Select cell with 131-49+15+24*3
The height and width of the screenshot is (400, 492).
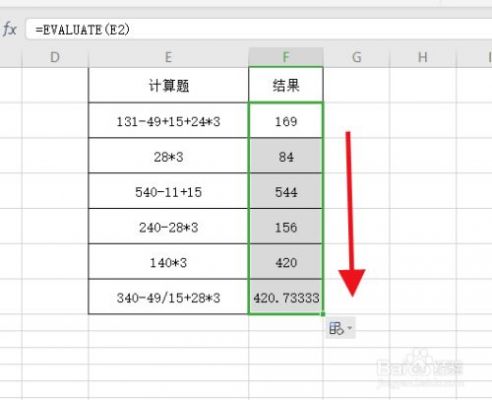168,121
